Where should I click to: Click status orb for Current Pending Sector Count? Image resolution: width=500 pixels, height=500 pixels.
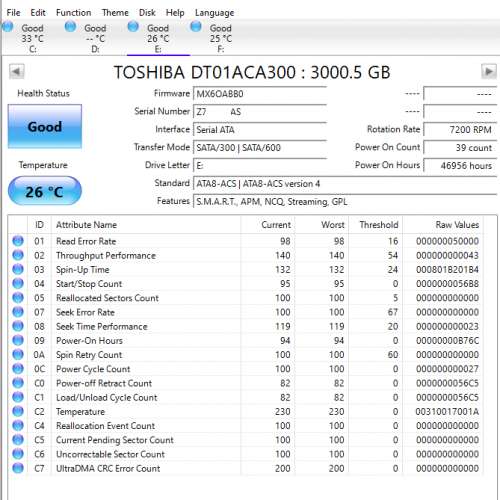18,440
